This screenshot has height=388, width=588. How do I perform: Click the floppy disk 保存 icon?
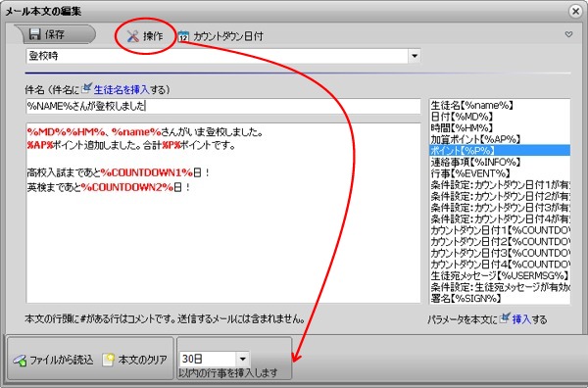click(35, 34)
